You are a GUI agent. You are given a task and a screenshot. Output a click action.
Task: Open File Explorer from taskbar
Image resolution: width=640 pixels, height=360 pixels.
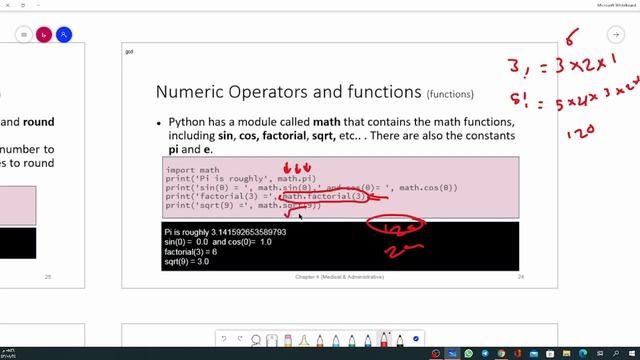coord(567,353)
